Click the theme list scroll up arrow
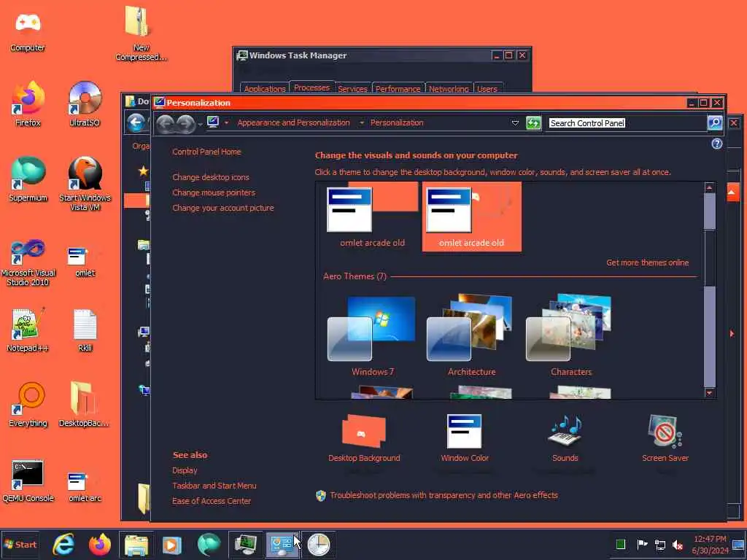The height and width of the screenshot is (560, 747). (x=709, y=187)
